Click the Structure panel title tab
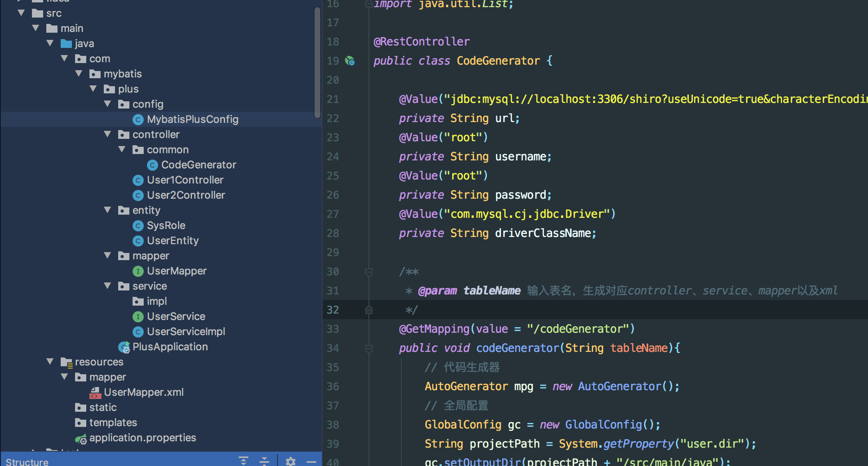 click(27, 462)
